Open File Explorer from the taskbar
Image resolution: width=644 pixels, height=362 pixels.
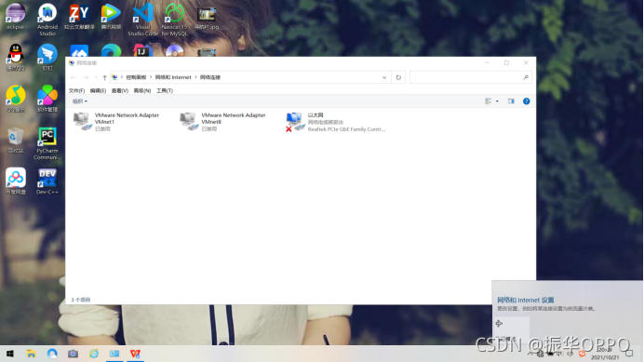(32, 354)
